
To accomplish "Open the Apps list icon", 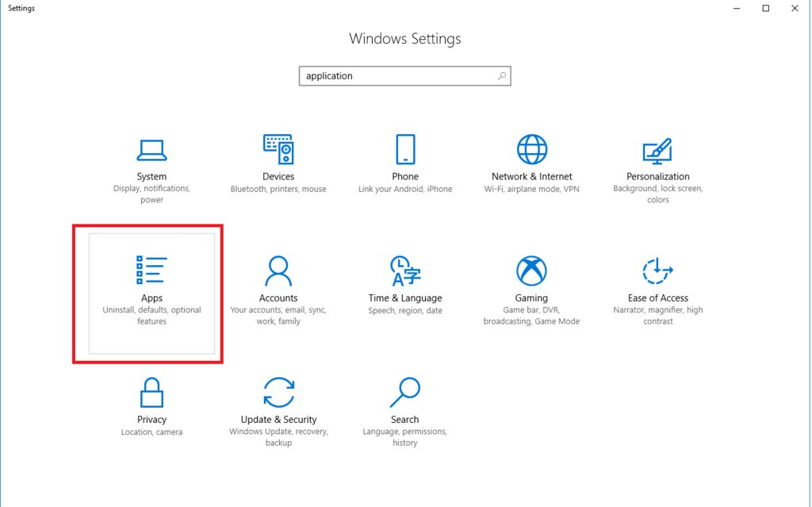I will click(x=151, y=270).
